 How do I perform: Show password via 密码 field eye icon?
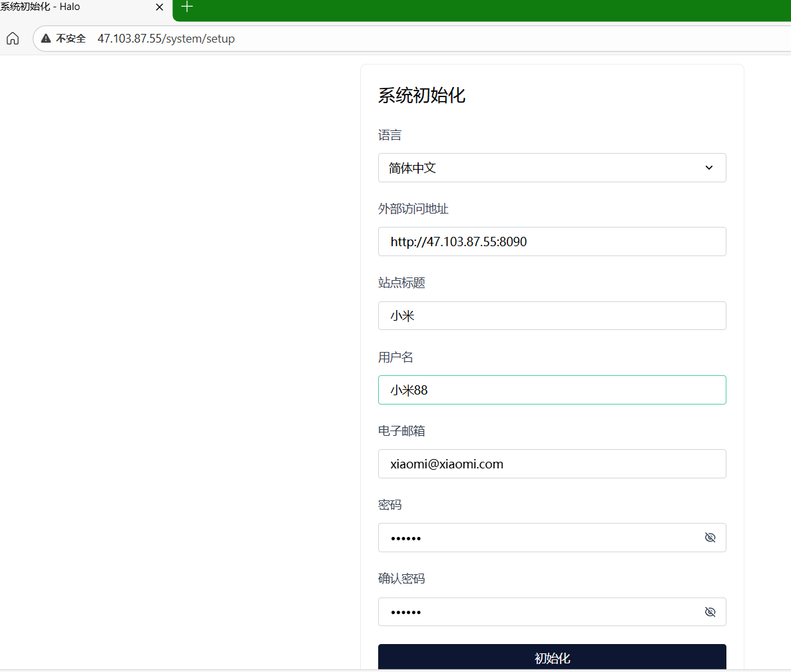tap(710, 538)
